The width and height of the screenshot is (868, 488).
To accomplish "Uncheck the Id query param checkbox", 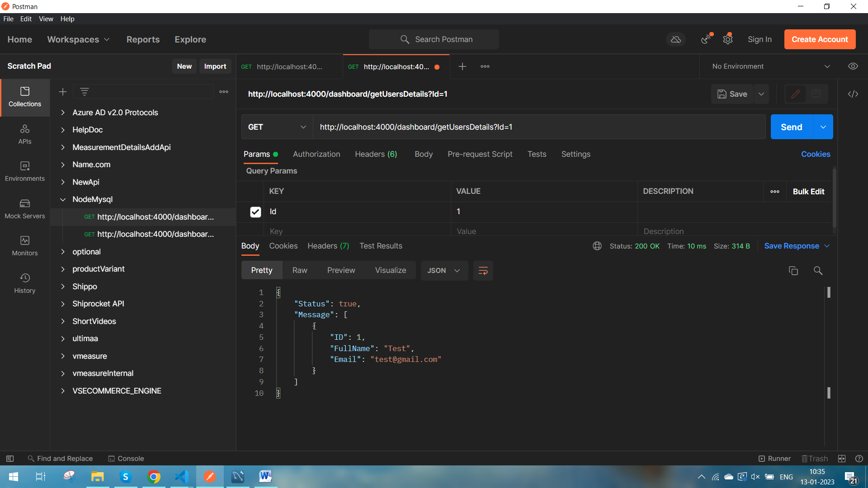I will click(255, 212).
